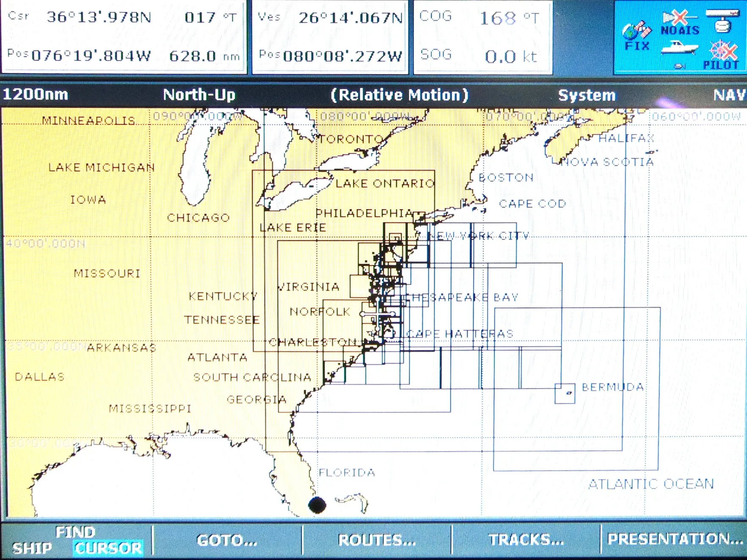Click the COG SOG data box

coord(483,37)
